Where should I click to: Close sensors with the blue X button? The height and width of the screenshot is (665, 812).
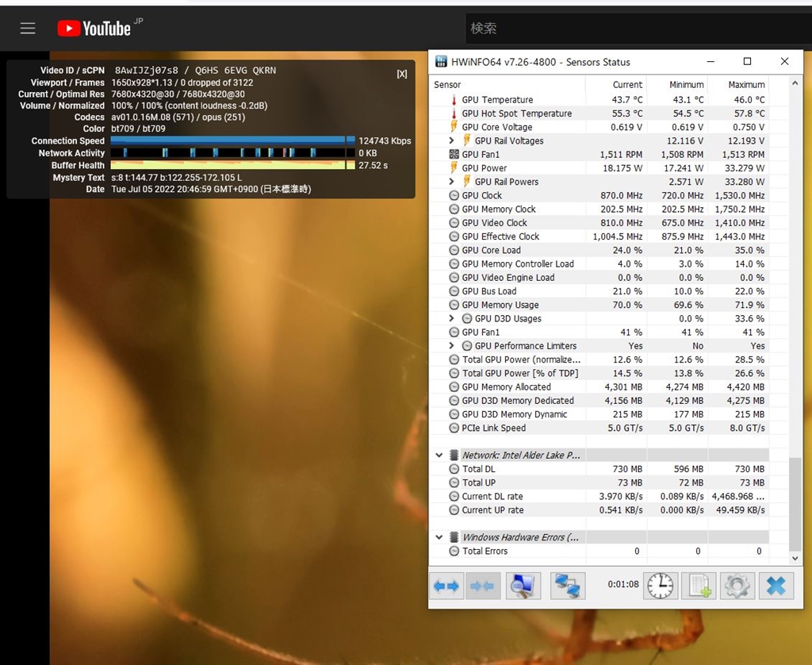(x=776, y=586)
